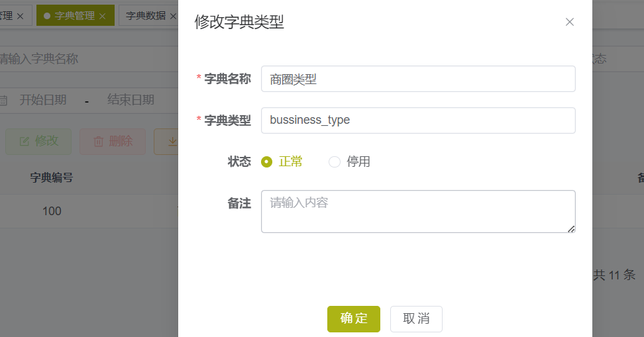Click the calendar icon beside 开始日期
The width and height of the screenshot is (644, 337).
tap(3, 100)
